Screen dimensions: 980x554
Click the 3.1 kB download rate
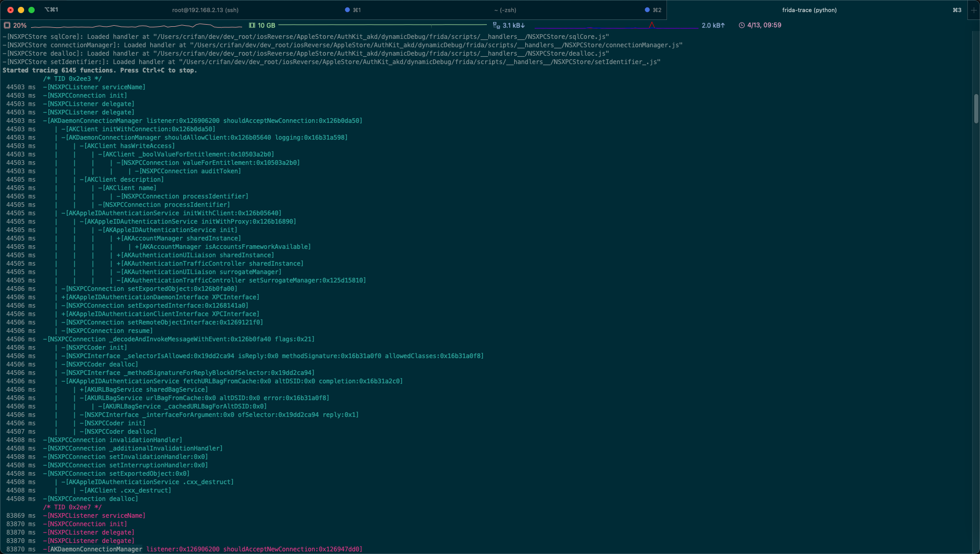(514, 25)
